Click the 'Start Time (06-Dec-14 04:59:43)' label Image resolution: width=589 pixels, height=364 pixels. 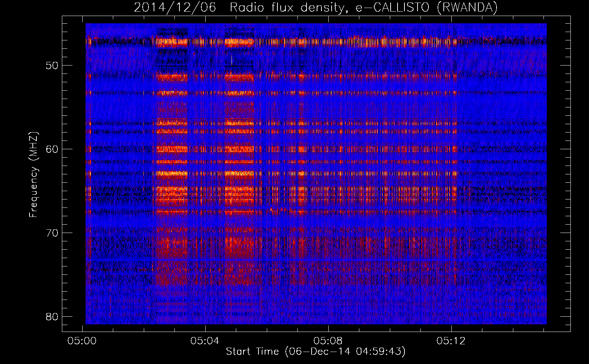coord(316,352)
